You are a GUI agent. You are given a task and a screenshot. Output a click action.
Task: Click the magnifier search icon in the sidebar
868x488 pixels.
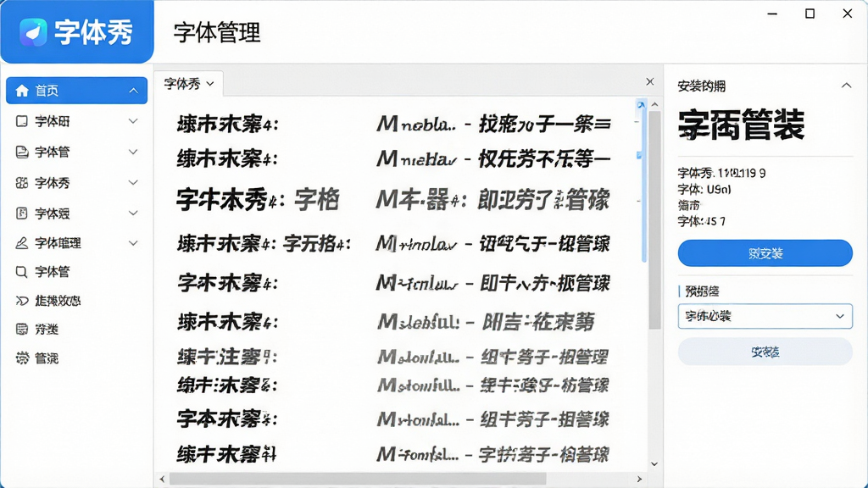(21, 272)
